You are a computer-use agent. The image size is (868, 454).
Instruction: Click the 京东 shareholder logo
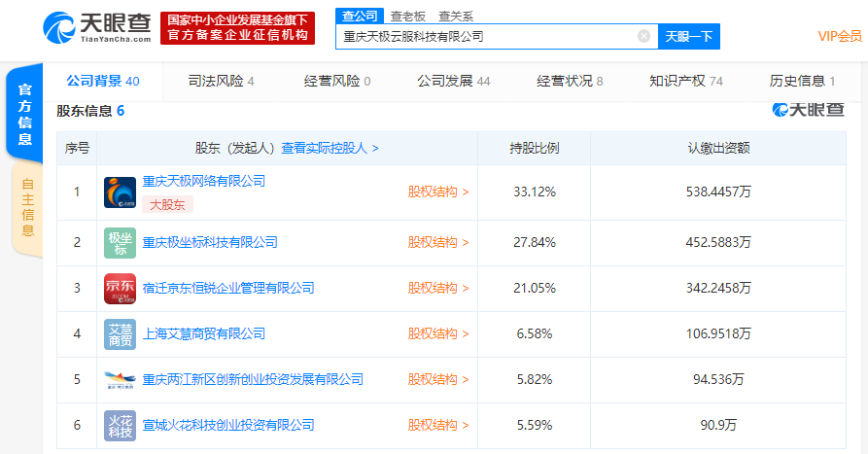(120, 288)
